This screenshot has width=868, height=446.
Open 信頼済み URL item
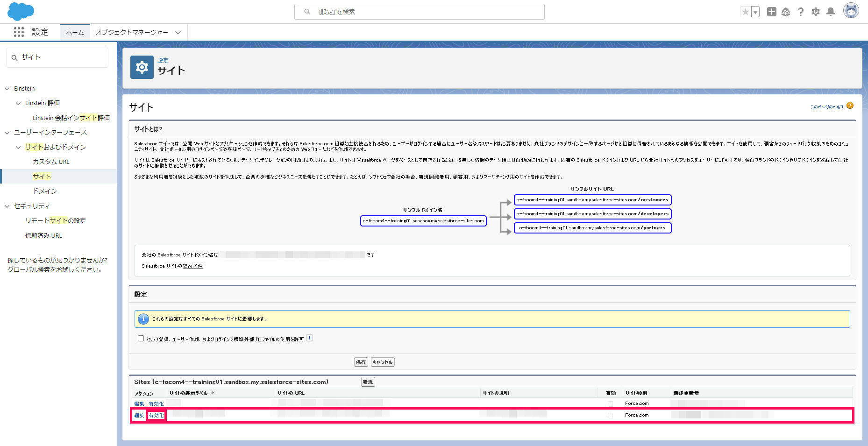[43, 235]
